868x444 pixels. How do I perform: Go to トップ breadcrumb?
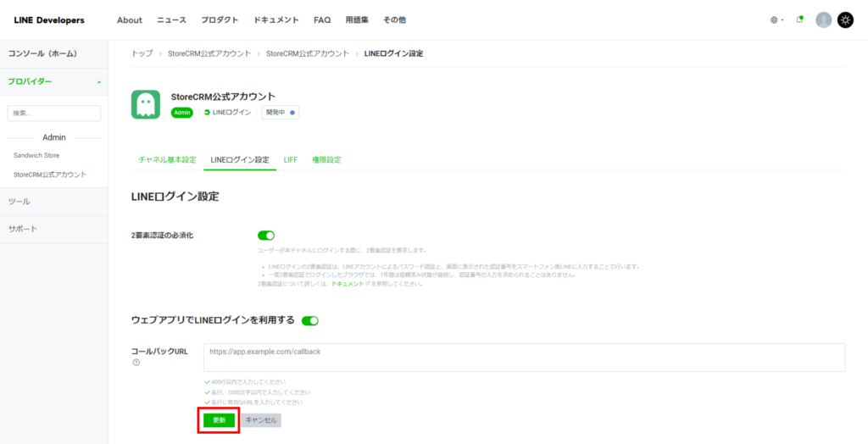click(142, 53)
